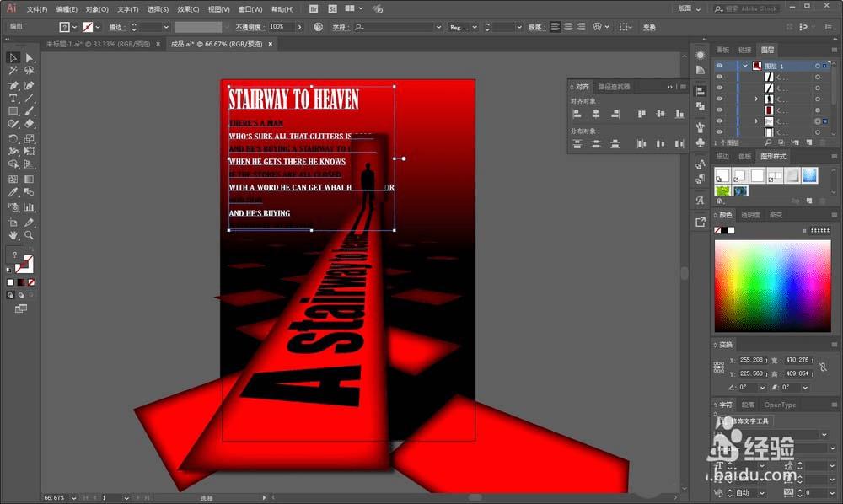Enable left paragraph alignment in control bar
Screen dimensions: 843x504
[555, 27]
